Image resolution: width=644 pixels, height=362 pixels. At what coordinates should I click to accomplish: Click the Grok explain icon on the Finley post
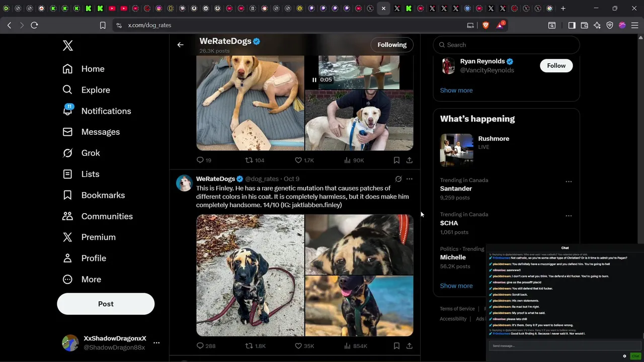[398, 179]
